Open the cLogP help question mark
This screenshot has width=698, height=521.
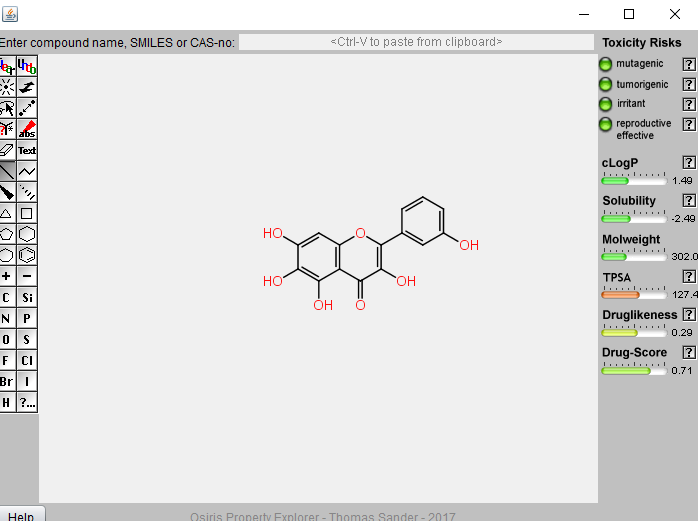tap(689, 163)
